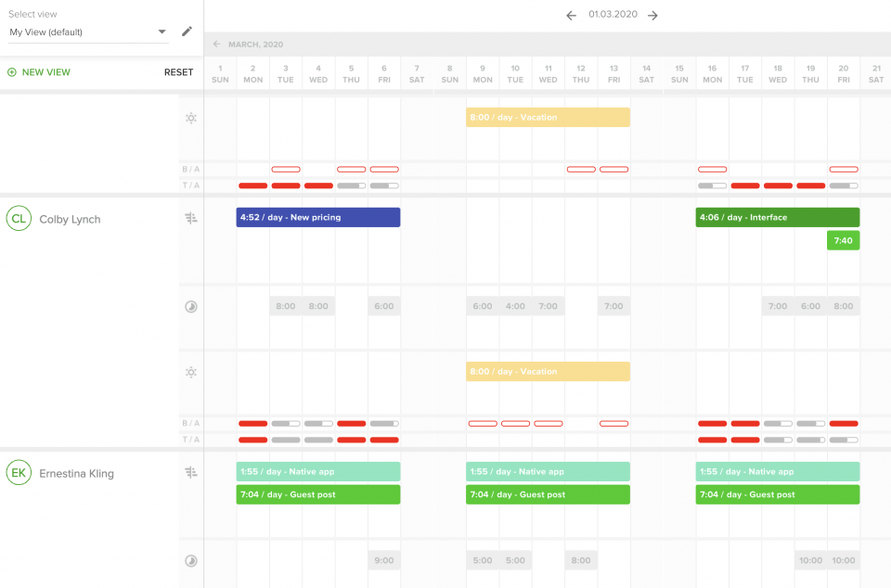Click Colby's B/A indicator on March 2
Screen dimensions: 891x588
(252, 424)
